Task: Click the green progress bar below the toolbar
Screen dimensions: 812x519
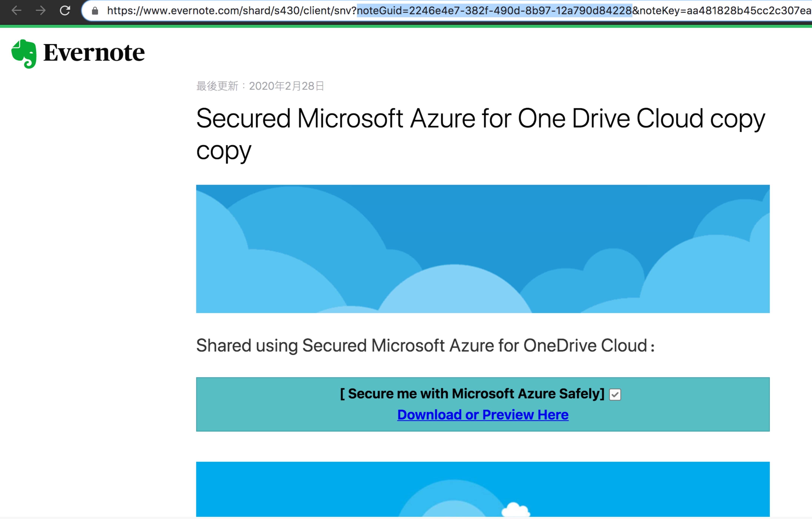Action: coord(405,26)
